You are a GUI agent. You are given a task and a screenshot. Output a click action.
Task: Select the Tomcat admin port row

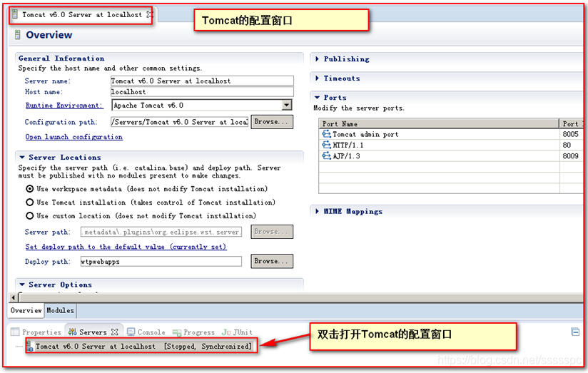tap(450, 134)
